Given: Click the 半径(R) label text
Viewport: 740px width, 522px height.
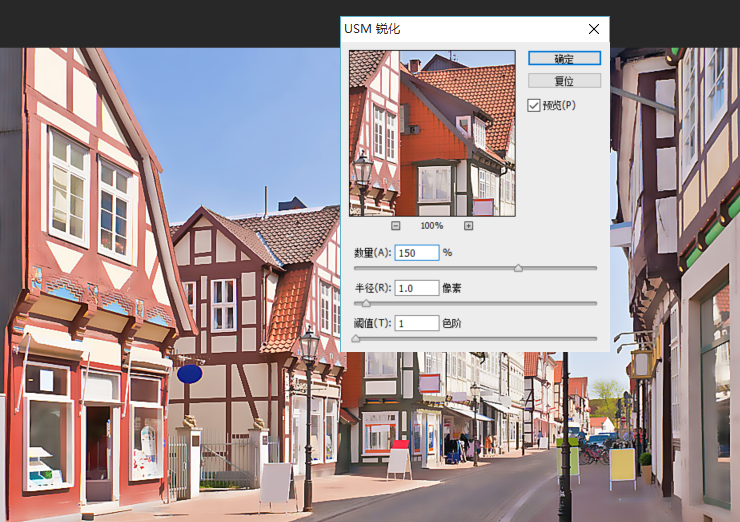Looking at the screenshot, I should (372, 288).
